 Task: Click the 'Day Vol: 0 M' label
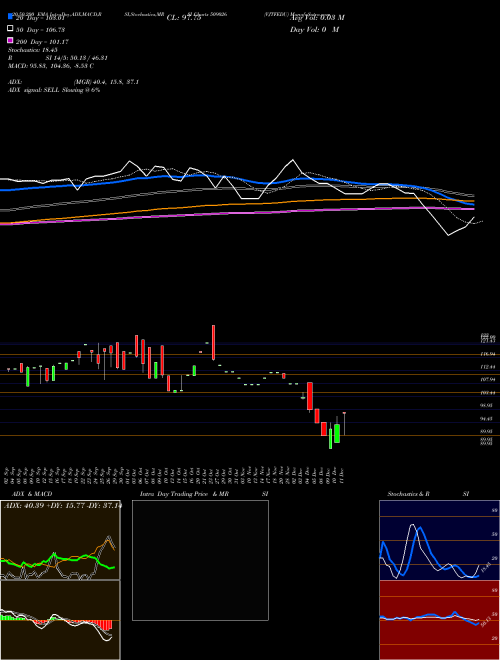(314, 29)
